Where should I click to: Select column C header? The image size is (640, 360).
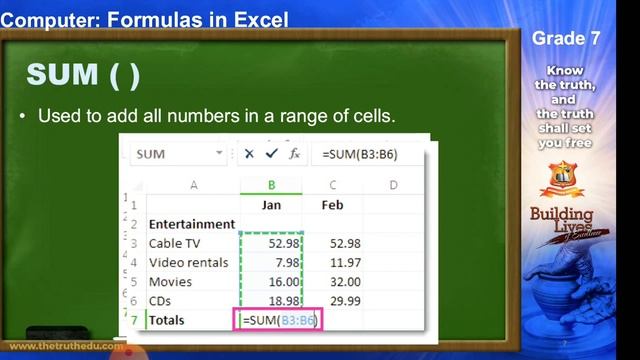coord(333,185)
